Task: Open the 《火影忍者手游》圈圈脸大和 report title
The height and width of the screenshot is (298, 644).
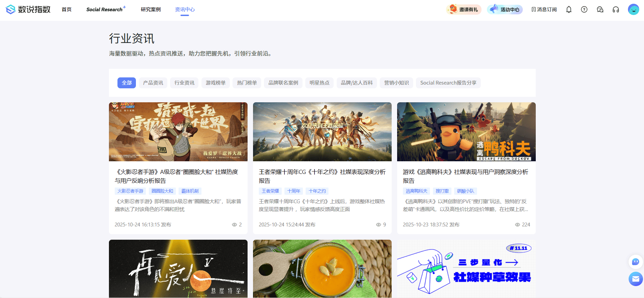Action: coord(177,176)
